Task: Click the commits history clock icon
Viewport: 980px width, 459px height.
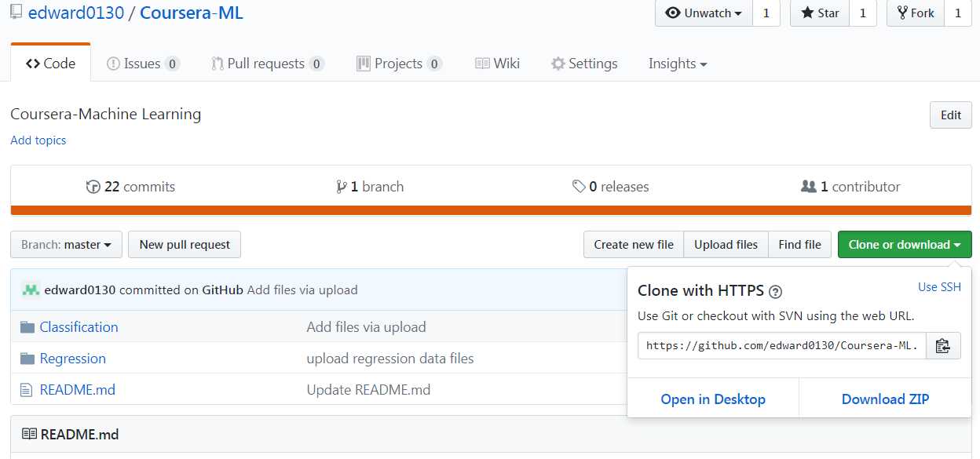Action: tap(93, 187)
